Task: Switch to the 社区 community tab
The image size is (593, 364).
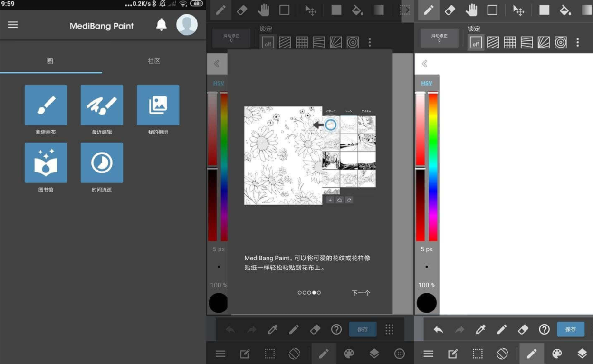Action: [x=153, y=61]
